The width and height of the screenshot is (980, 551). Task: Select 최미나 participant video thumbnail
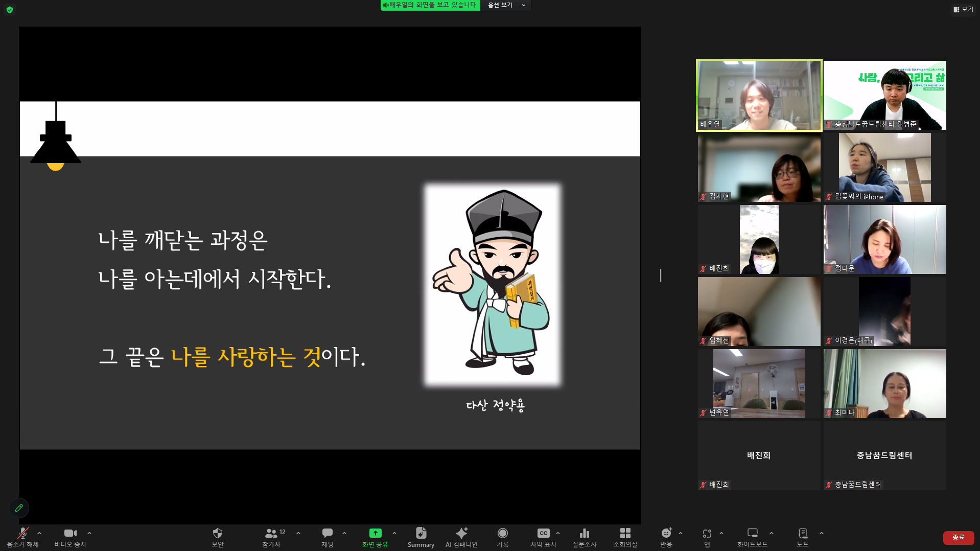click(x=884, y=383)
